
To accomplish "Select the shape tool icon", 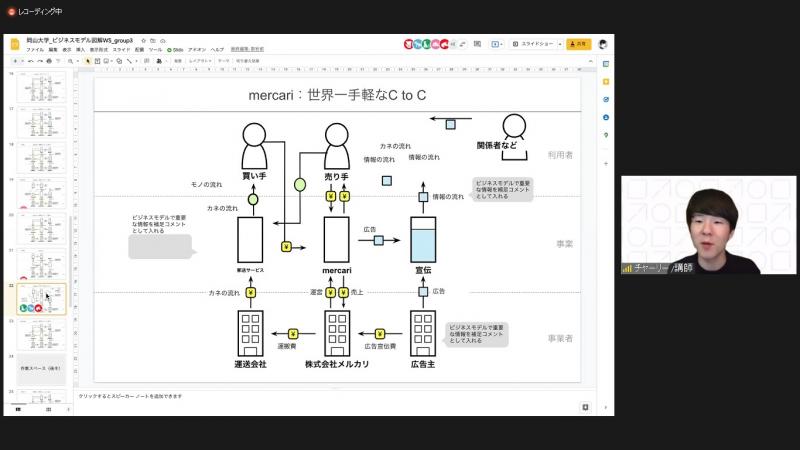I will pos(119,61).
